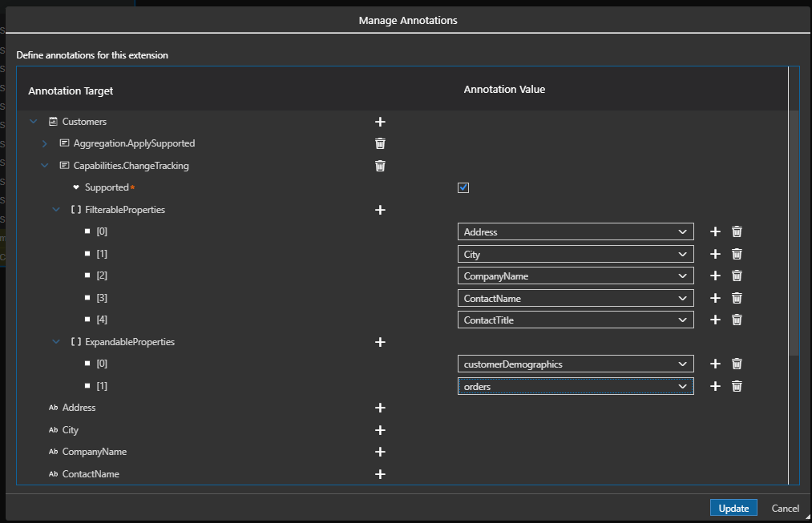Open the orders value dropdown
Image resolution: width=812 pixels, height=523 pixels.
[x=576, y=386]
